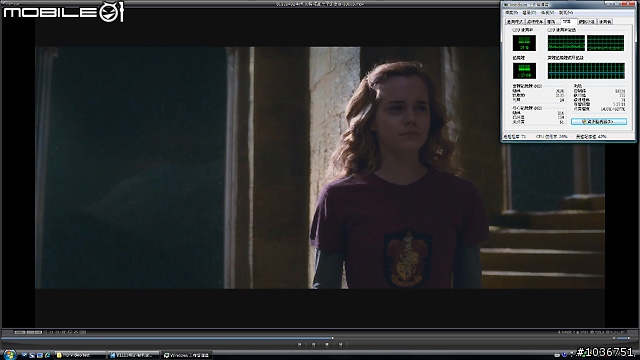Image resolution: width=640 pixels, height=360 pixels.
Task: Open Task Manager's File menu
Action: [x=511, y=13]
